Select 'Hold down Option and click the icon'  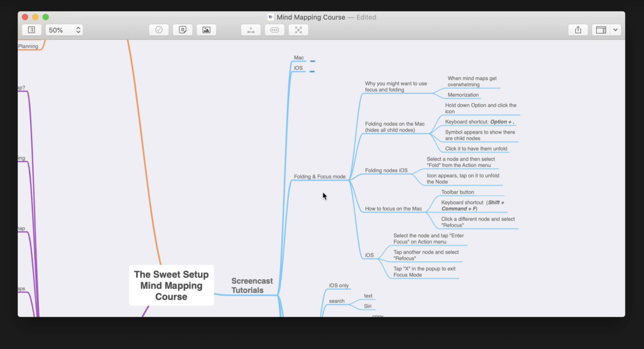(481, 108)
